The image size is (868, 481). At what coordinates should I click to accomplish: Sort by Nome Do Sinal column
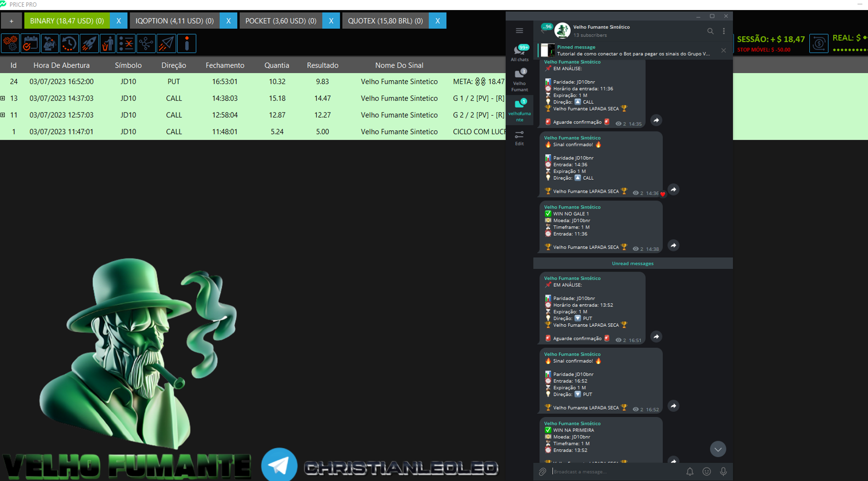click(399, 65)
